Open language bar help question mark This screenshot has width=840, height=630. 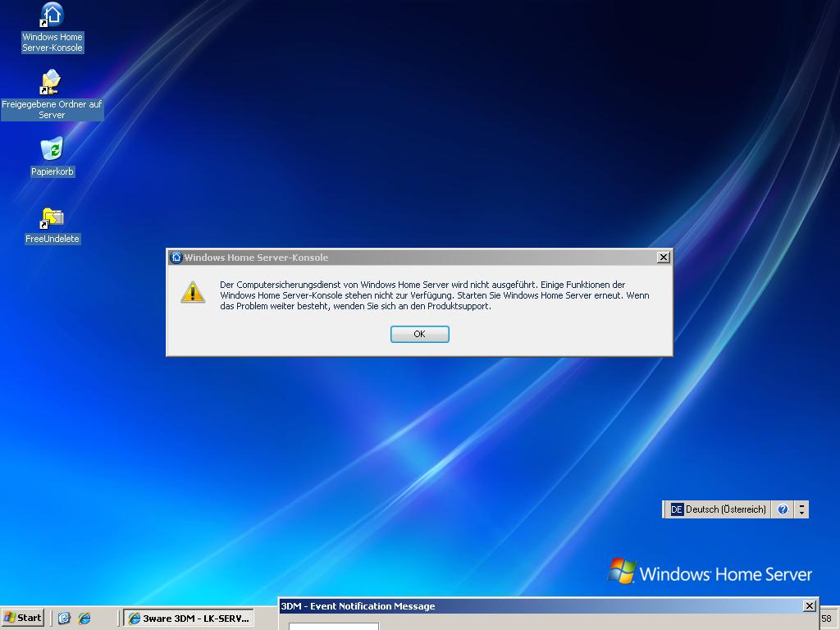click(783, 509)
